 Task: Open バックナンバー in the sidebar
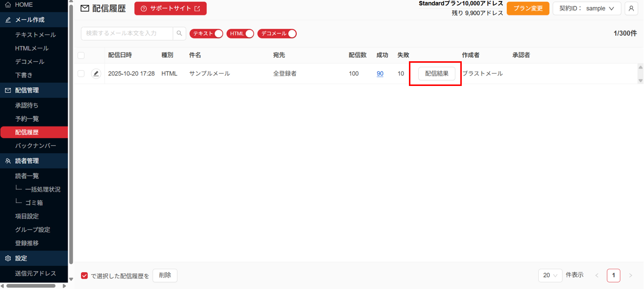pos(36,146)
